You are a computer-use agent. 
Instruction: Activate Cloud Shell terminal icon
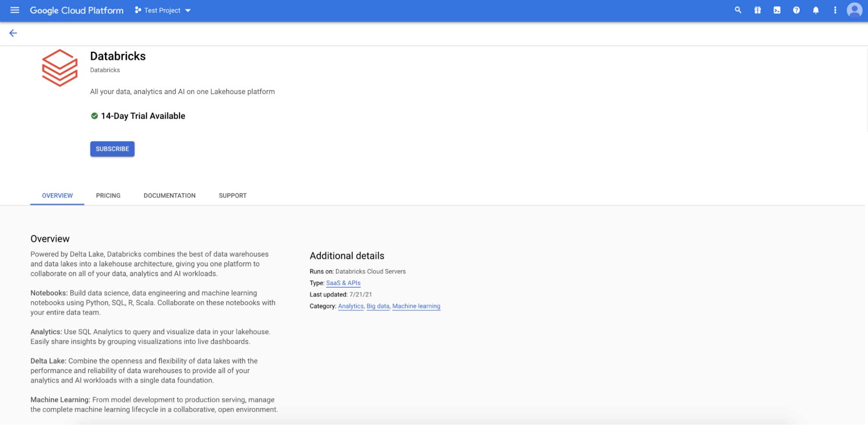[x=777, y=10]
